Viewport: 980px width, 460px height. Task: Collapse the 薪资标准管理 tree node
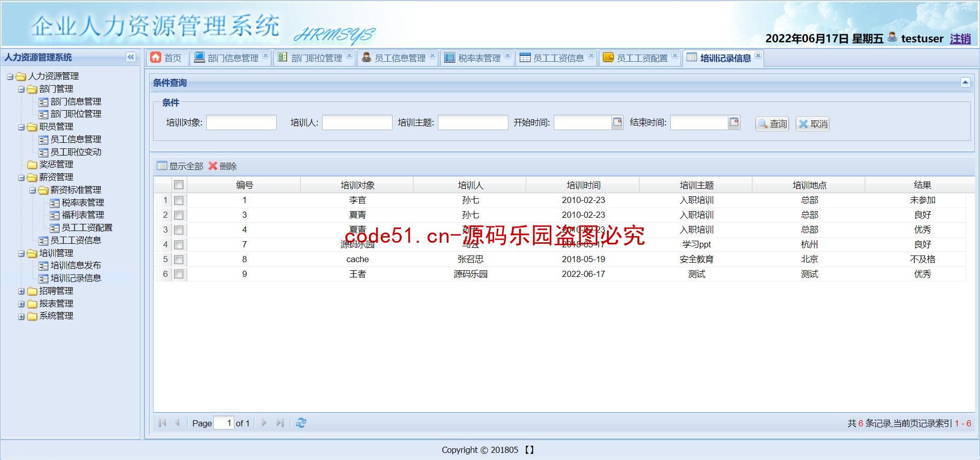click(x=33, y=190)
